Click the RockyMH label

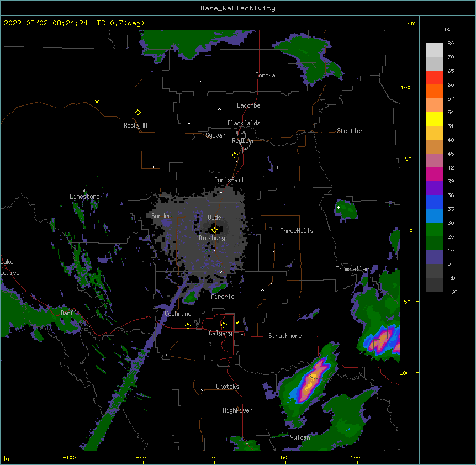[135, 125]
